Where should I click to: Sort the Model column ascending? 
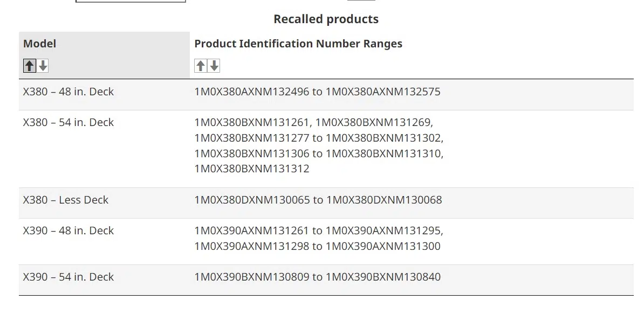30,66
